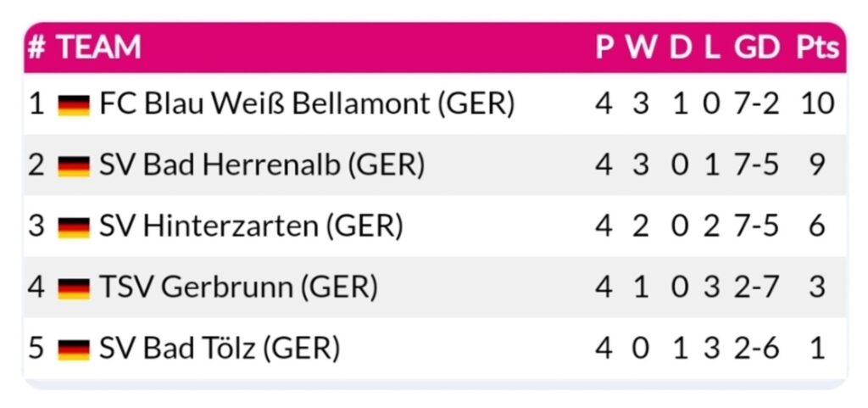Click the flag icon beside SV Hinterzarten
The image size is (868, 408).
click(74, 227)
